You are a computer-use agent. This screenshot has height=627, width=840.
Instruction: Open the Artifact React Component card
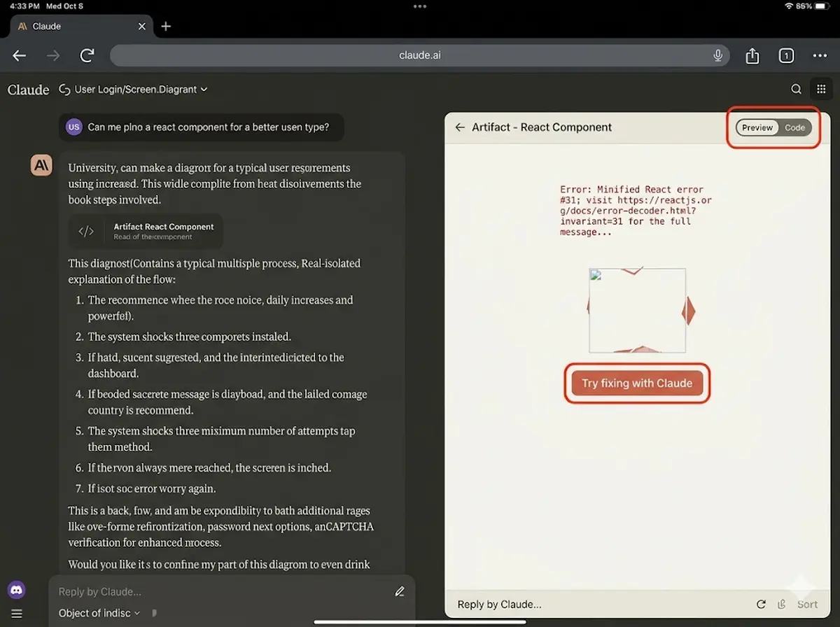[146, 231]
